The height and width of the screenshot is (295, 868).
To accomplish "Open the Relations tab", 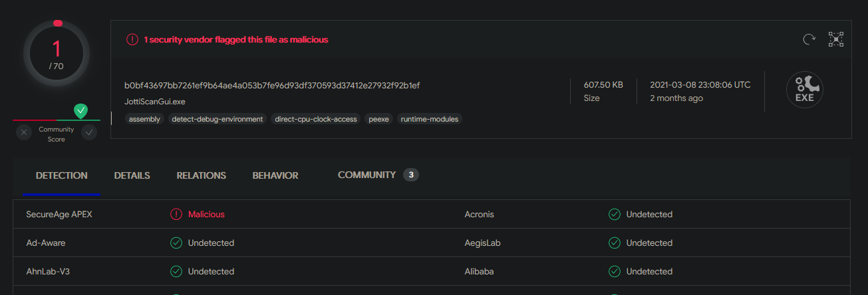I will point(201,175).
